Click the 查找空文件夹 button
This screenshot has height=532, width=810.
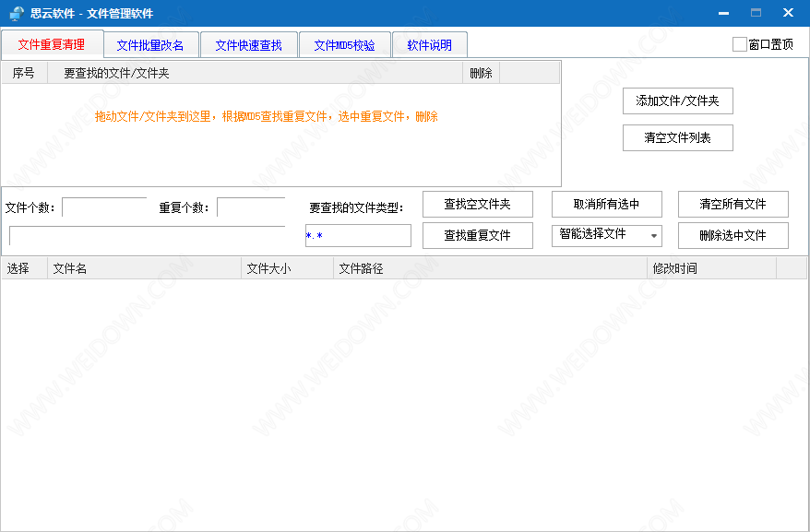tap(478, 204)
